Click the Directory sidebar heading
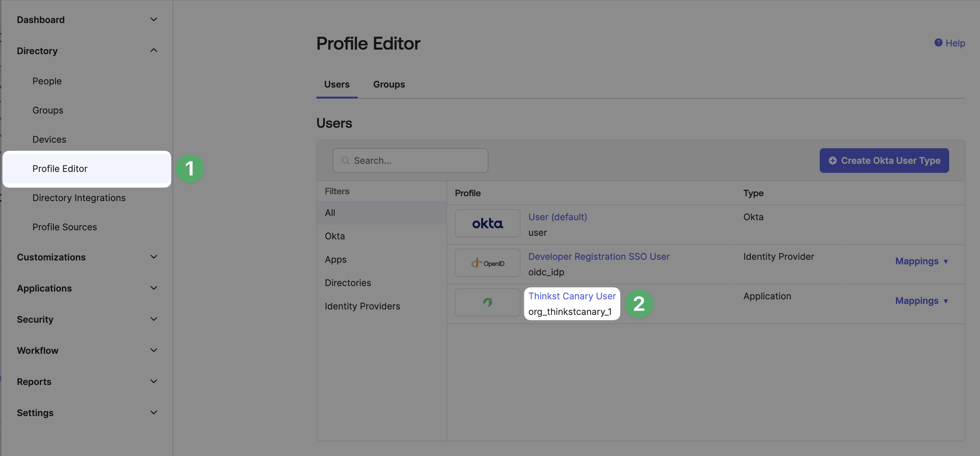The height and width of the screenshot is (456, 980). point(37,51)
